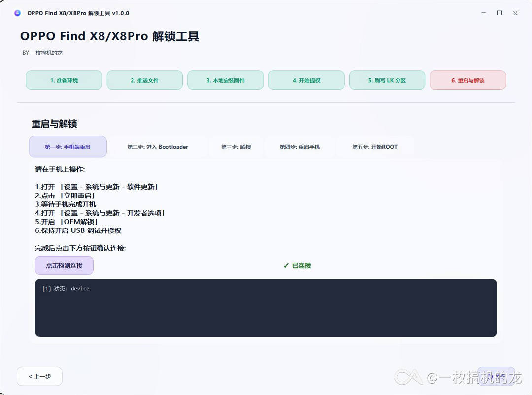Click instruction line 5.开启「OEM解锁」
Screen dimensions: 532x395
[x=66, y=222]
